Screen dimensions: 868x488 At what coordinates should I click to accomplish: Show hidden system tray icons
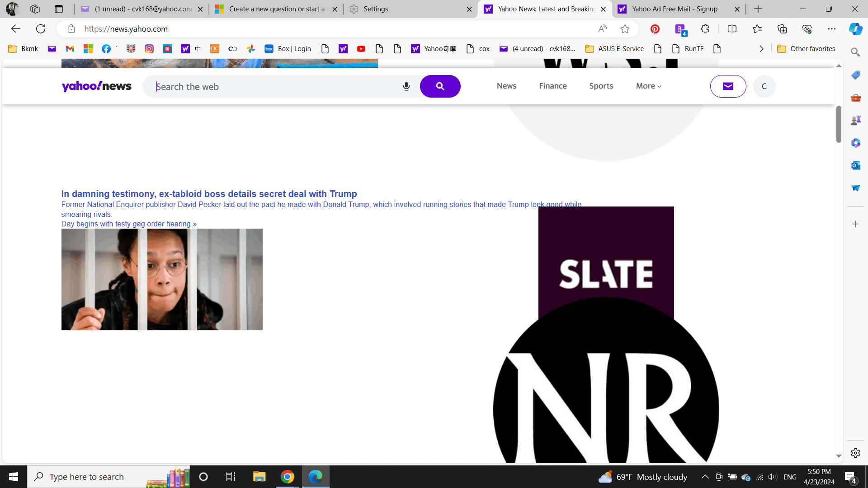tap(705, 477)
